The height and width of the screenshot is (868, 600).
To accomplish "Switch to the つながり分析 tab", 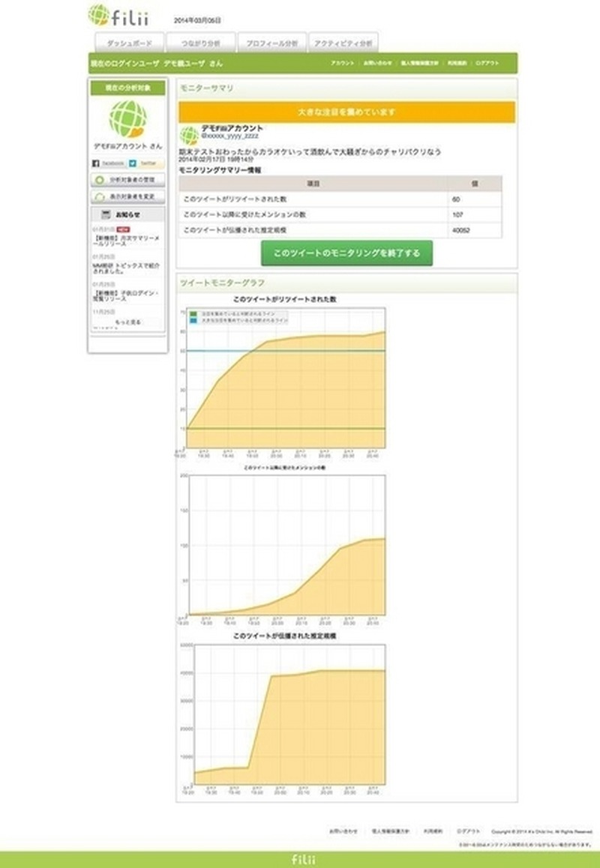I will coord(200,43).
